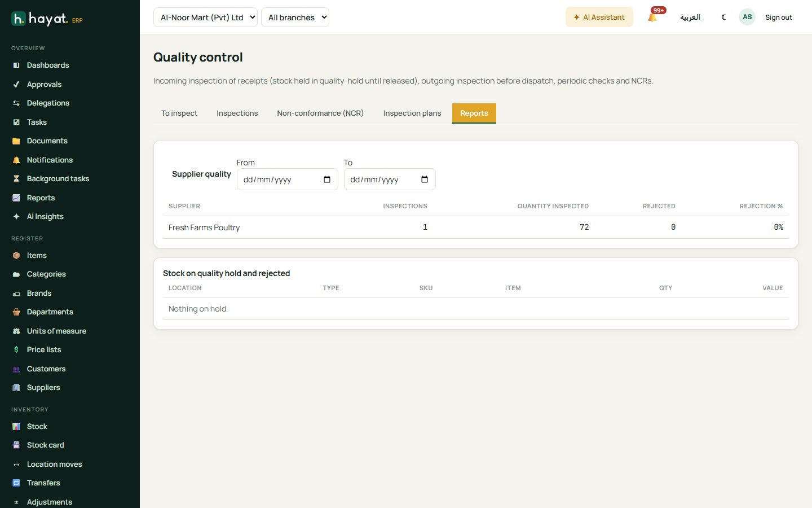Open the AI Assistant
This screenshot has width=812, height=508.
point(599,17)
